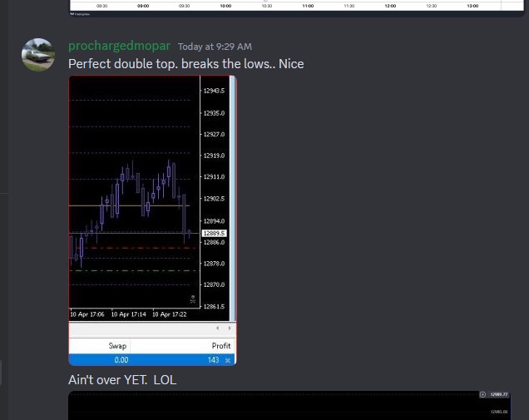This screenshot has width=529, height=420.
Task: Click the close X beside profit 143
Action: [x=228, y=360]
